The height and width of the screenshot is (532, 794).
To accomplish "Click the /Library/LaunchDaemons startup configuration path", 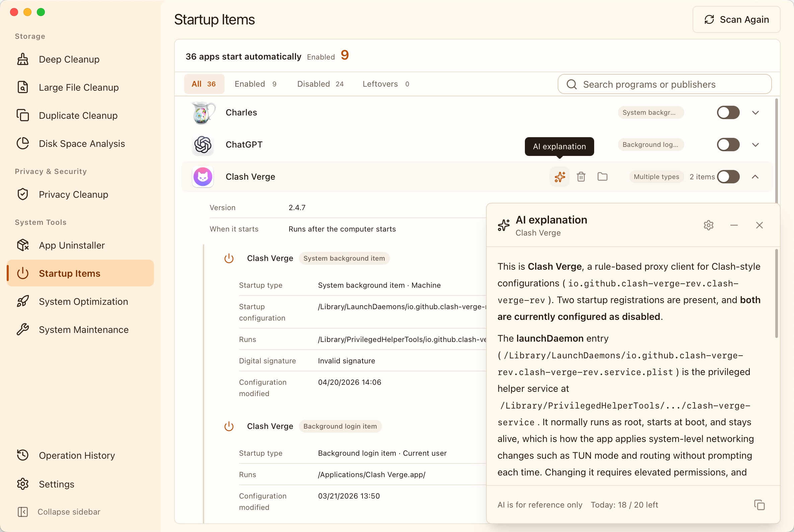I will coord(402,307).
